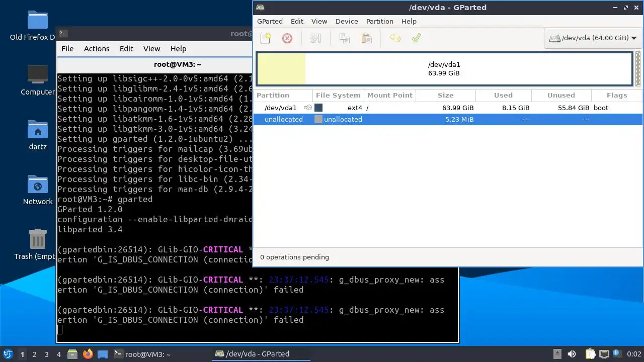Open the GParted menu
Image resolution: width=644 pixels, height=362 pixels.
270,21
